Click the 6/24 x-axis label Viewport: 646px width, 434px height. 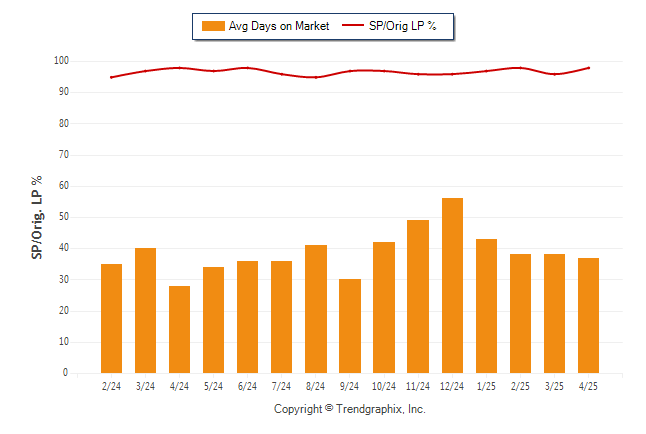[x=247, y=386]
